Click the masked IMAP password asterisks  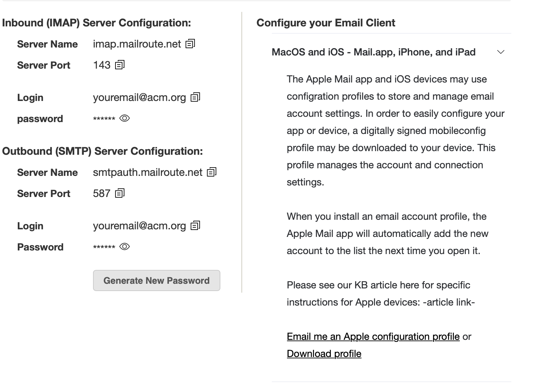[x=104, y=119]
